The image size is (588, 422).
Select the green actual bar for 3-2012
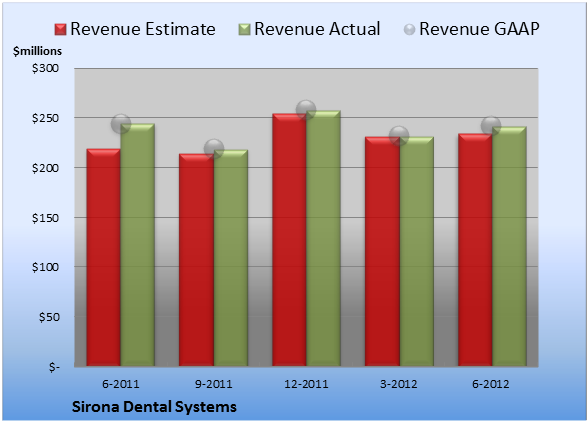pyautogui.click(x=417, y=251)
